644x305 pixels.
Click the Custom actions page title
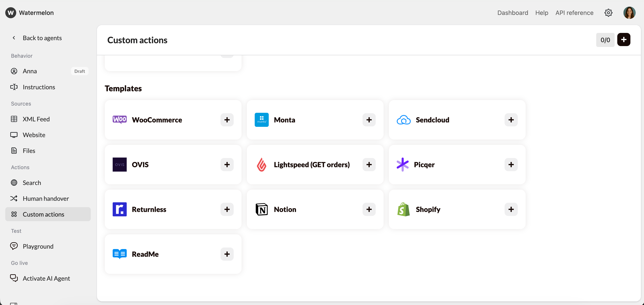click(x=137, y=40)
